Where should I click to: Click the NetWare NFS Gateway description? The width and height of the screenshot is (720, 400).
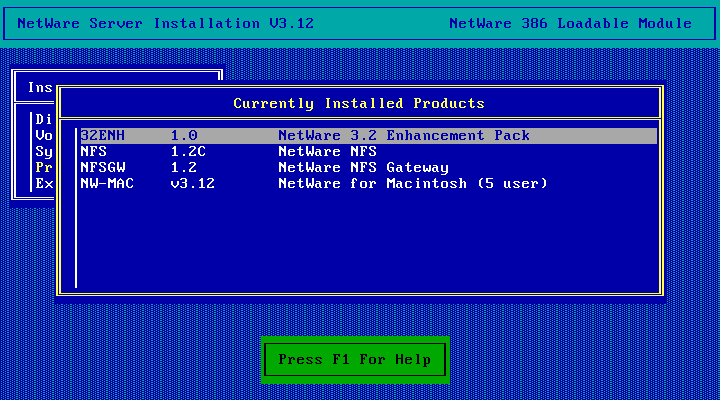(x=364, y=168)
